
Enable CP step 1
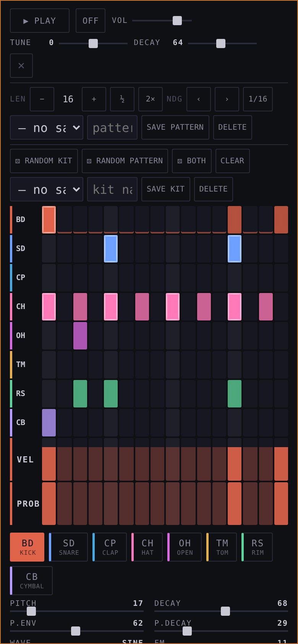point(49,278)
